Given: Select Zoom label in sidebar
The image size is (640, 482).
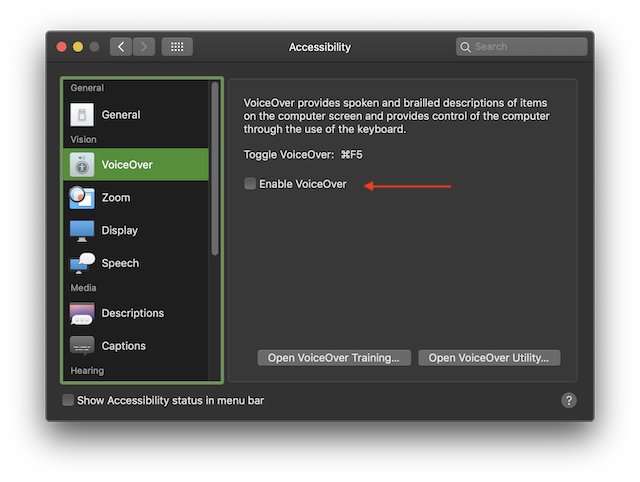Looking at the screenshot, I should tap(116, 198).
